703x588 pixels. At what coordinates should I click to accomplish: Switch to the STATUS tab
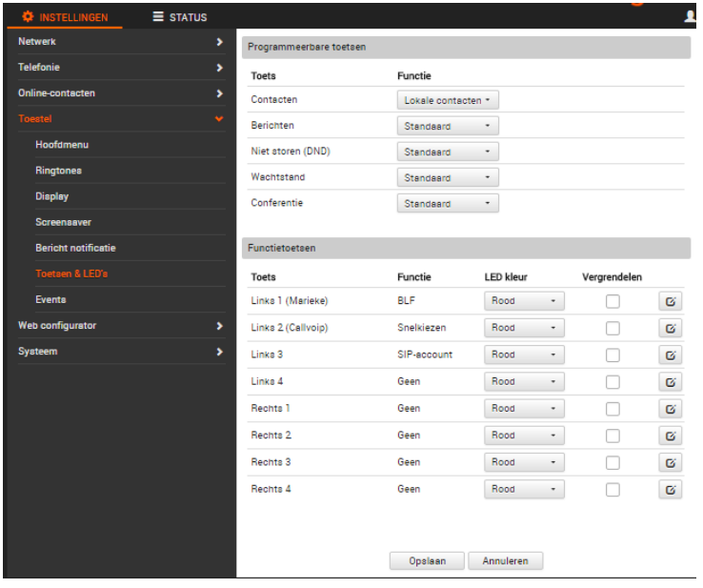point(181,17)
